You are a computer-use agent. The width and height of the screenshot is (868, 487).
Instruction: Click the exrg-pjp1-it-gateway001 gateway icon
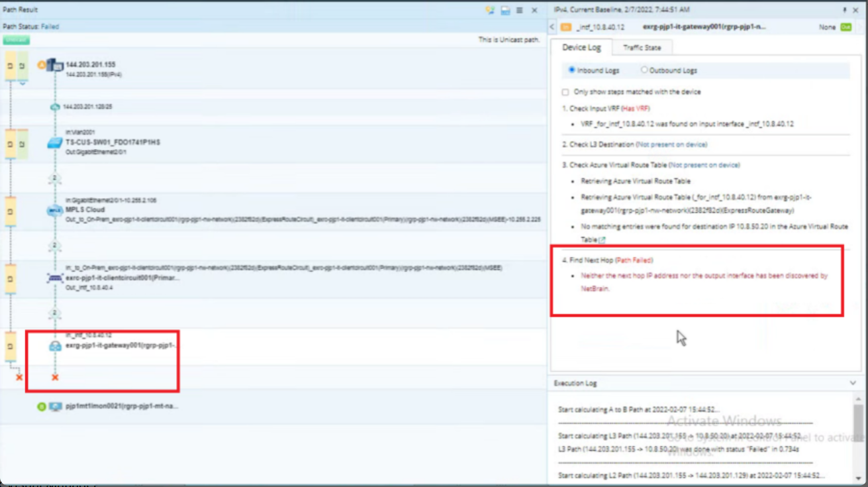pos(55,346)
